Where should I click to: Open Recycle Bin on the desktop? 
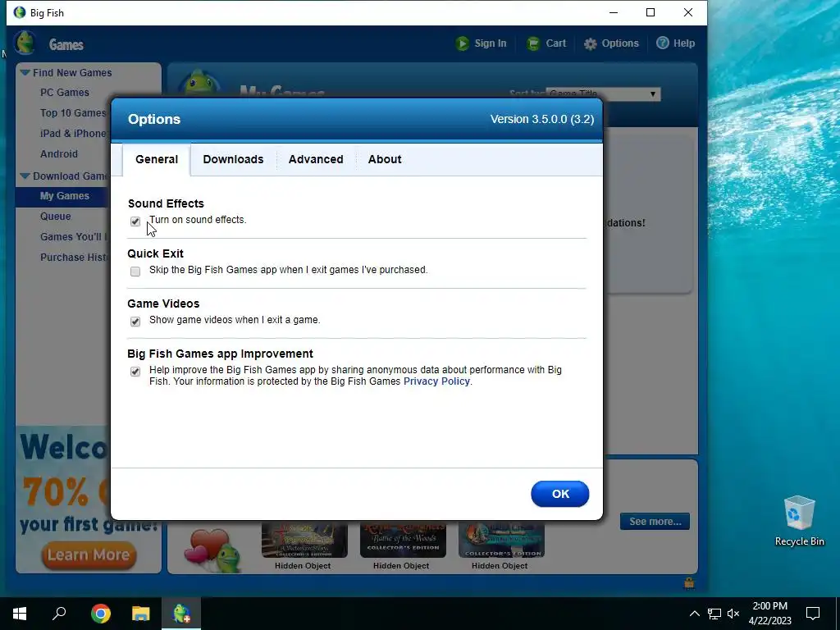pyautogui.click(x=799, y=521)
